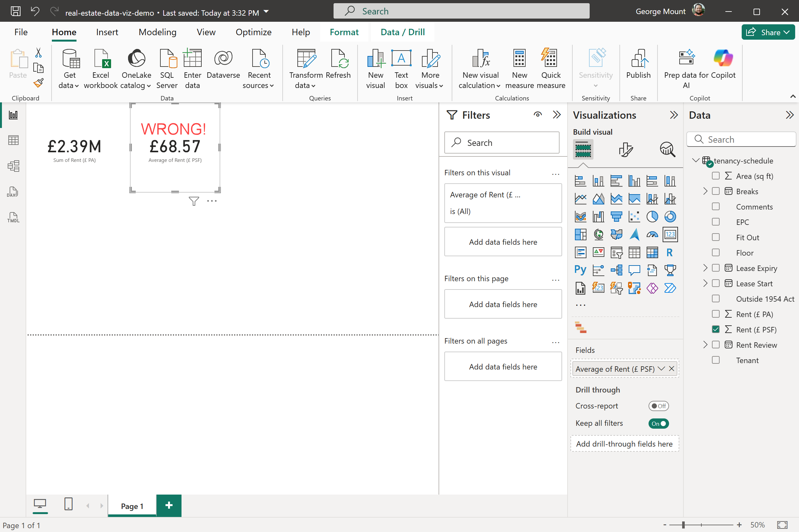Select the Gauge visualization icon
799x532 pixels.
point(652,234)
